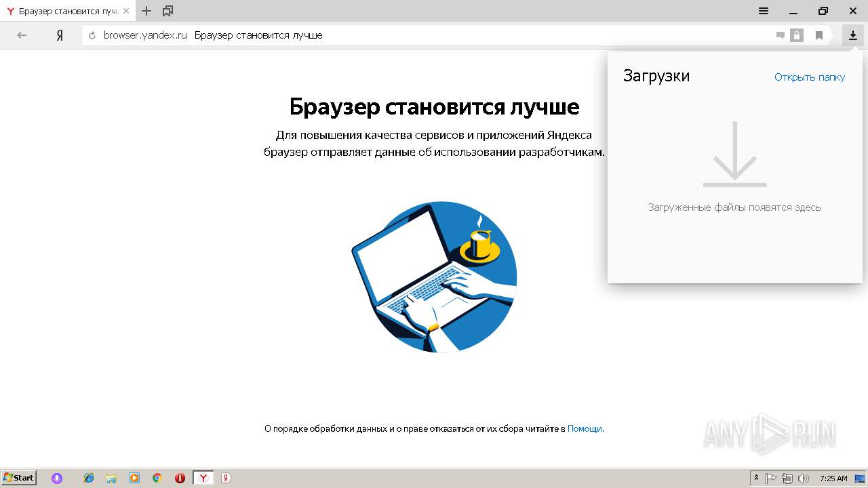Click the 'Загрузки' panel heading

[x=656, y=76]
